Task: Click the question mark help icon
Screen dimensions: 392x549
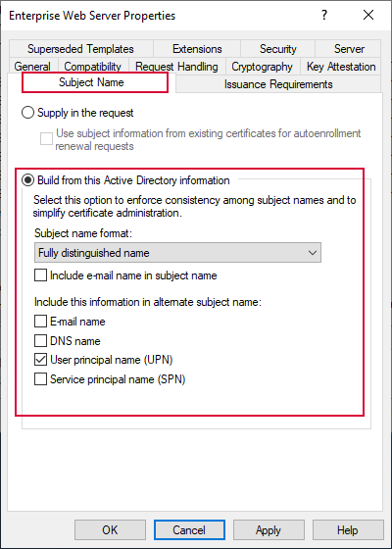Action: [324, 15]
